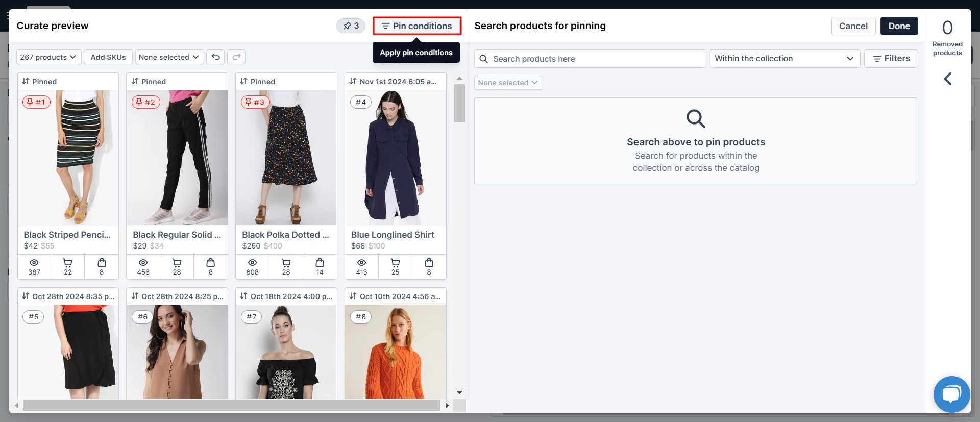The width and height of the screenshot is (980, 422).
Task: Click sort icon on Nov 1st 2024 card header
Action: click(x=353, y=81)
